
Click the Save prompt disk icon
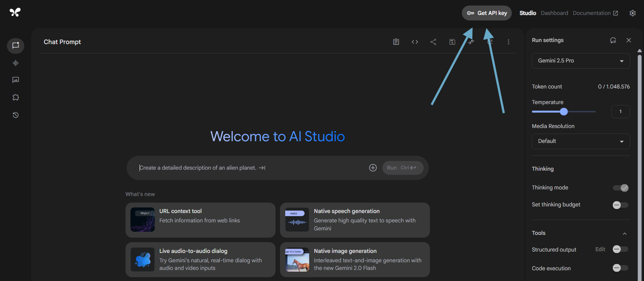click(452, 42)
